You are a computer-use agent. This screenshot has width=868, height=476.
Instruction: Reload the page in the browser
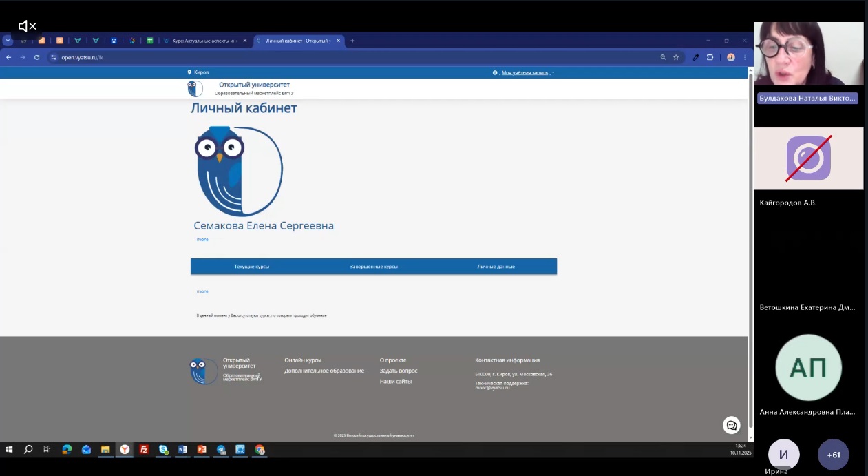tap(37, 58)
